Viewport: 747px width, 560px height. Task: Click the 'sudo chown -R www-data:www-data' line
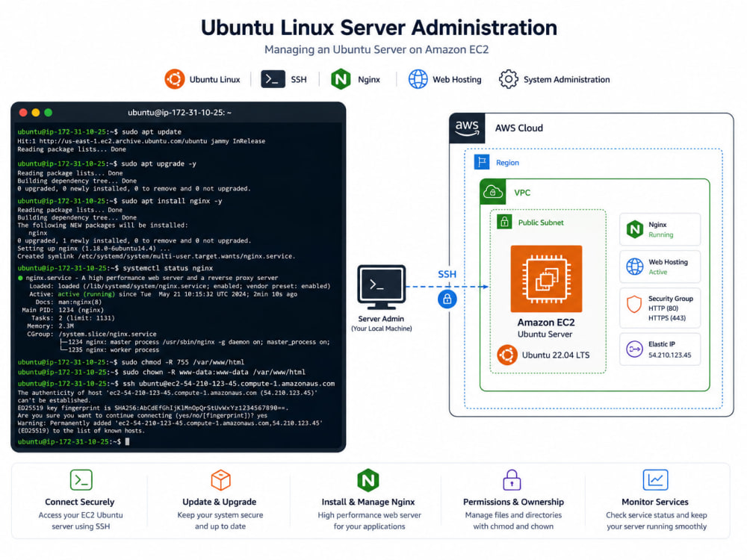pyautogui.click(x=161, y=373)
